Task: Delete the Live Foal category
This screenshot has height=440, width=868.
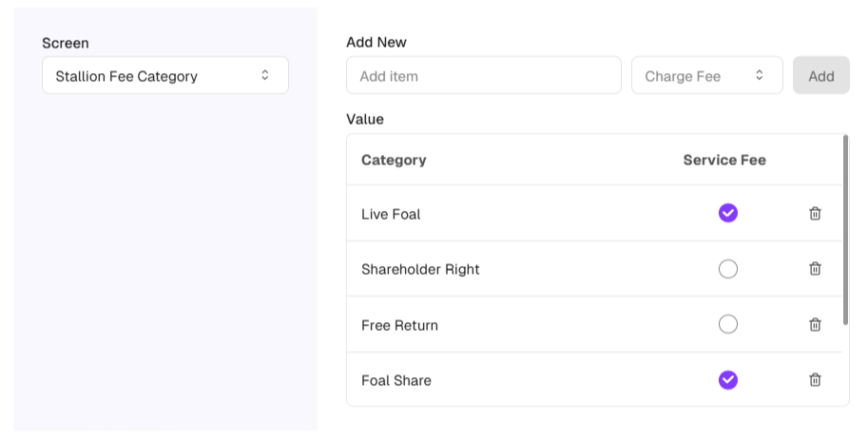Action: point(815,214)
